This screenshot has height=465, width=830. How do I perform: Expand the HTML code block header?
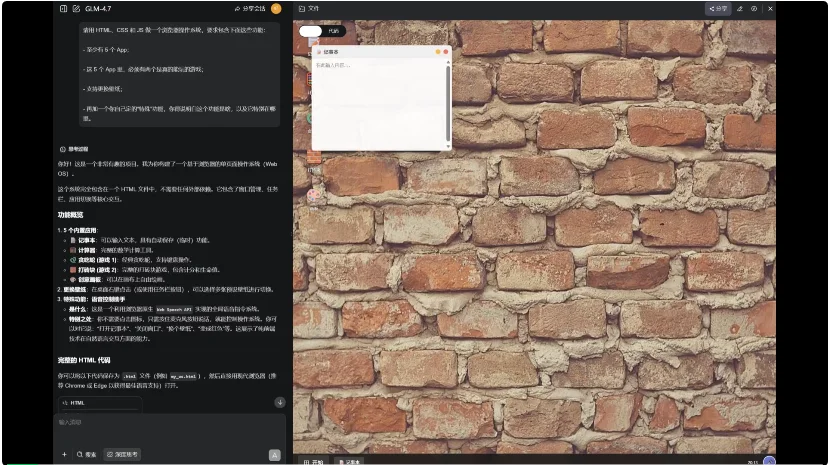[x=98, y=402]
